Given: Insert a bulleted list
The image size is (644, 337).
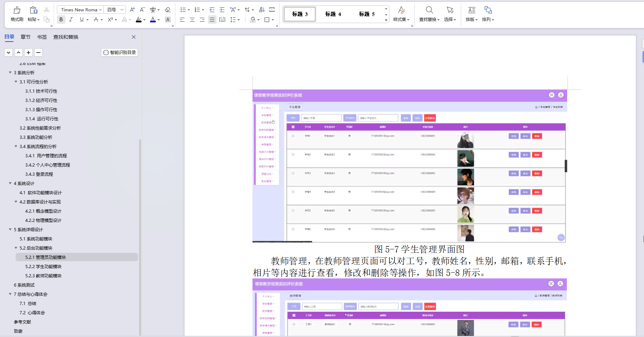Looking at the screenshot, I should [x=183, y=10].
